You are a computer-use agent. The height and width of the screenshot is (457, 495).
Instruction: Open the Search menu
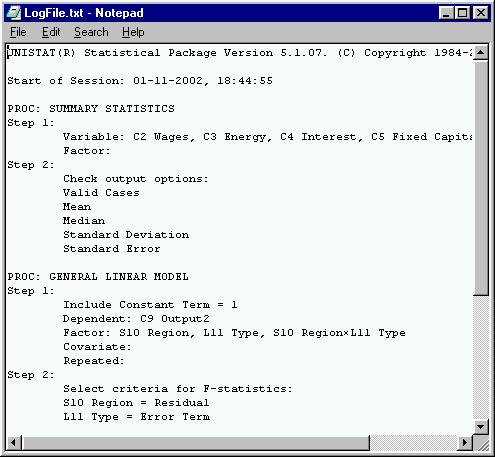91,32
